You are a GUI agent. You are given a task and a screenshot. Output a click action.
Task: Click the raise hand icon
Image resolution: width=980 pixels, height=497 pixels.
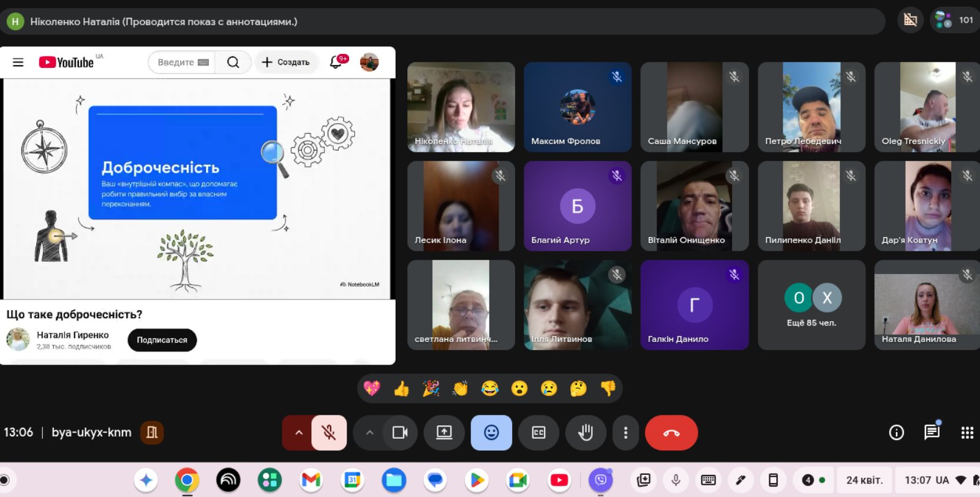coord(586,433)
